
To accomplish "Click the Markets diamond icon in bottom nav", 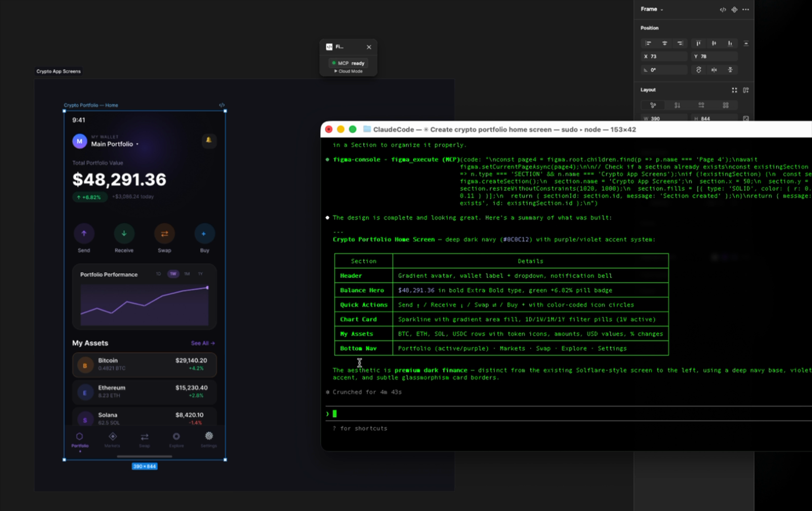I will click(x=113, y=436).
